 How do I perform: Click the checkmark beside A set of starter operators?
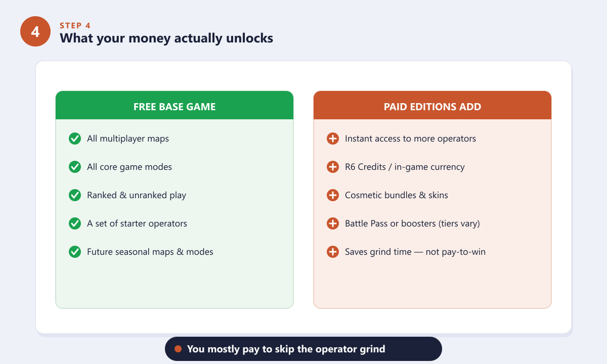(75, 223)
